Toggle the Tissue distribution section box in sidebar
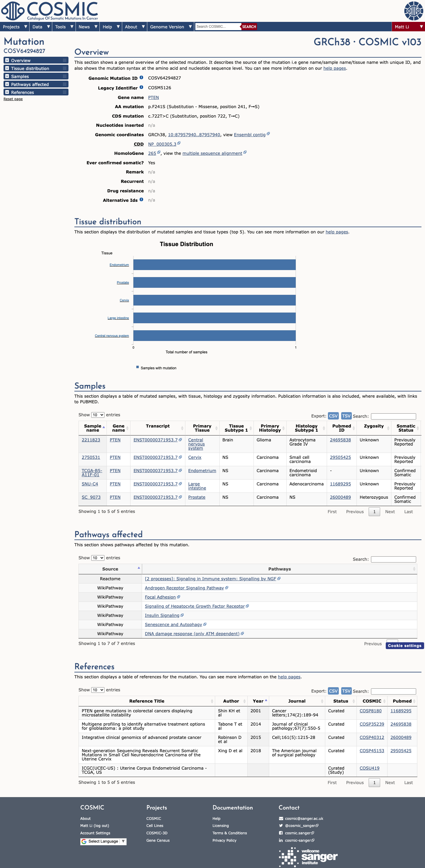 click(x=7, y=69)
